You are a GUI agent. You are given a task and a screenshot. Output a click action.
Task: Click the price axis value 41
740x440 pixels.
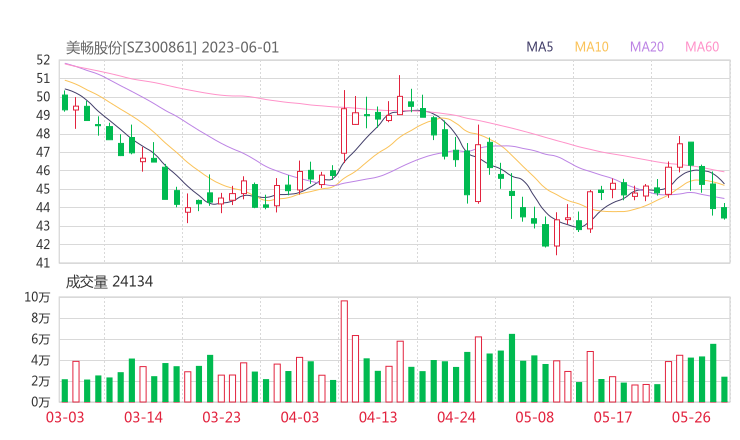[43, 263]
